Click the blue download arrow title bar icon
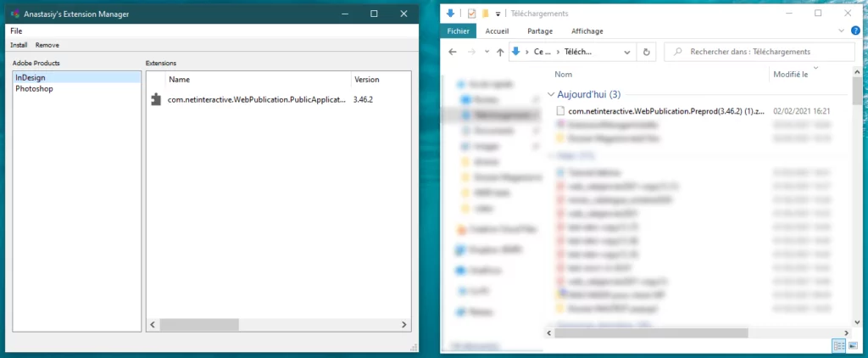The image size is (868, 358). point(450,14)
